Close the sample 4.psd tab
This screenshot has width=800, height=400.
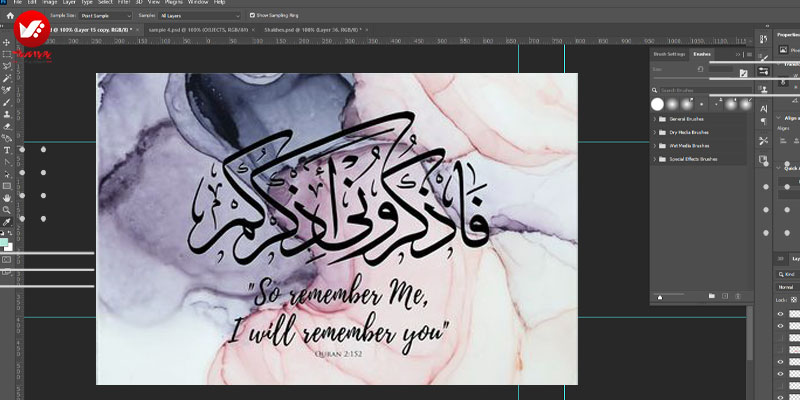(x=253, y=30)
